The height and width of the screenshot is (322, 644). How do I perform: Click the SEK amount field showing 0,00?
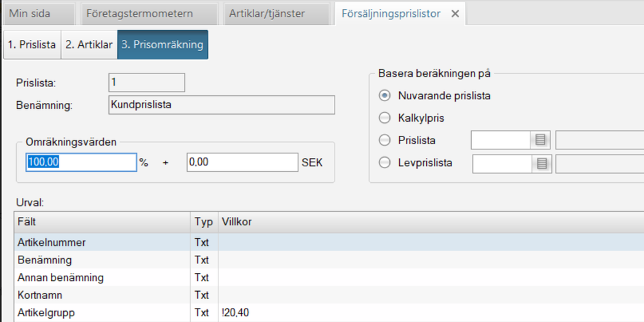point(242,163)
